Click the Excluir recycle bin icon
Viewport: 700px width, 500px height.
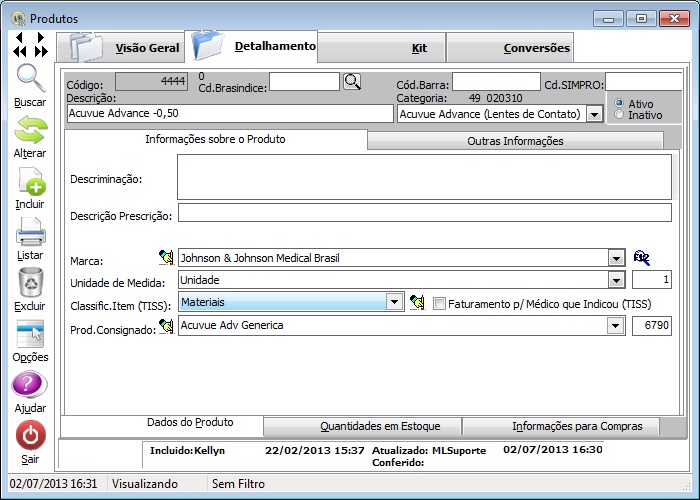pos(30,284)
